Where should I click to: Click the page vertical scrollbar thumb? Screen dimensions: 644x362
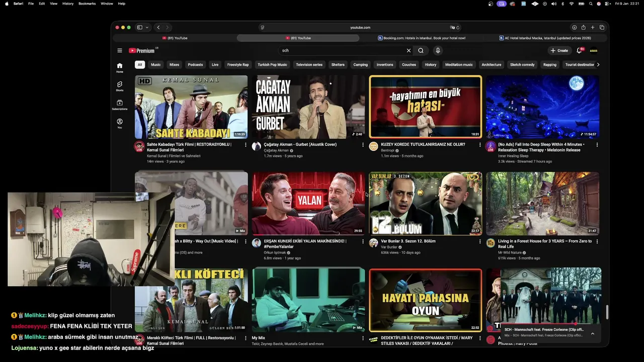click(606, 312)
